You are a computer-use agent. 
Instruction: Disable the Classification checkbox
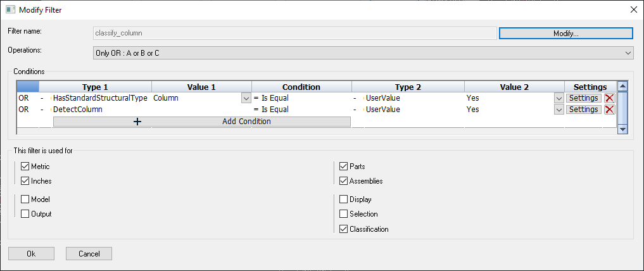pyautogui.click(x=344, y=229)
